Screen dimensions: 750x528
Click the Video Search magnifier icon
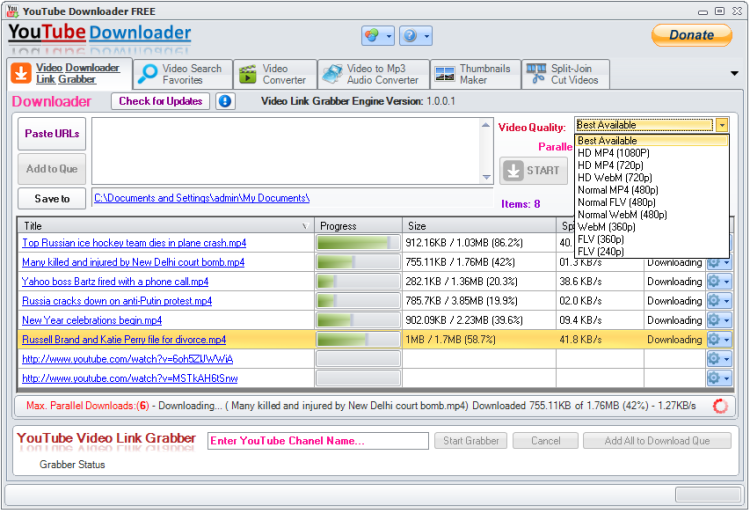147,74
